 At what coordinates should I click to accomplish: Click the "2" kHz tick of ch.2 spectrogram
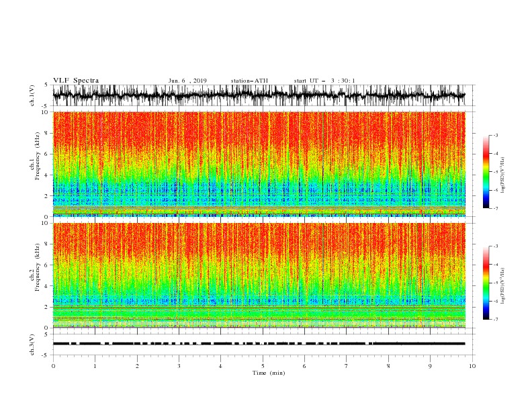coord(46,307)
